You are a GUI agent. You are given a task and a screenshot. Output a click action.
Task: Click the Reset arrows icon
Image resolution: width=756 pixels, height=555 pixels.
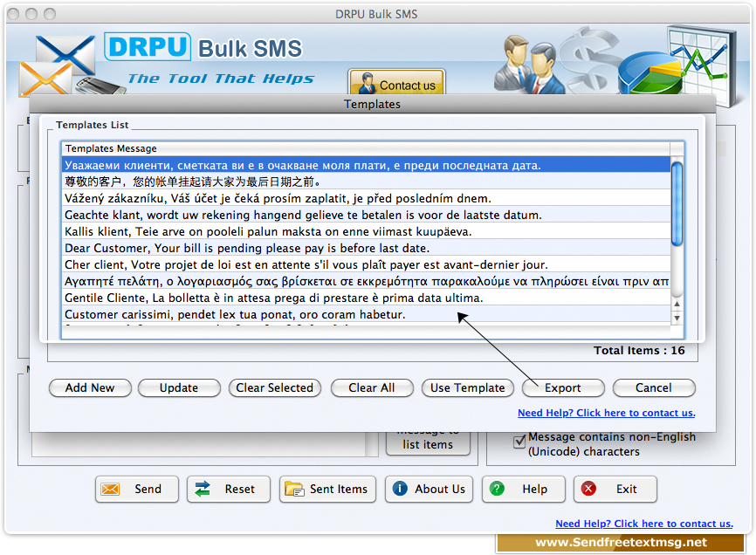203,489
